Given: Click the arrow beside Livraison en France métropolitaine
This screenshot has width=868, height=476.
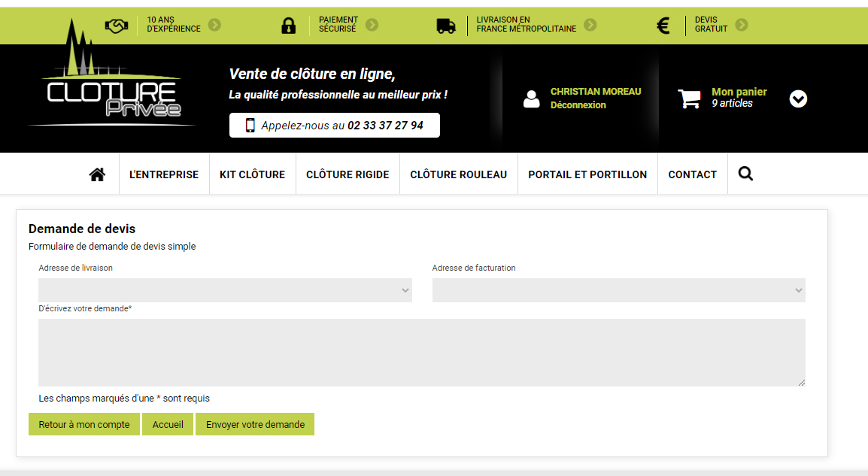Looking at the screenshot, I should click(x=590, y=25).
